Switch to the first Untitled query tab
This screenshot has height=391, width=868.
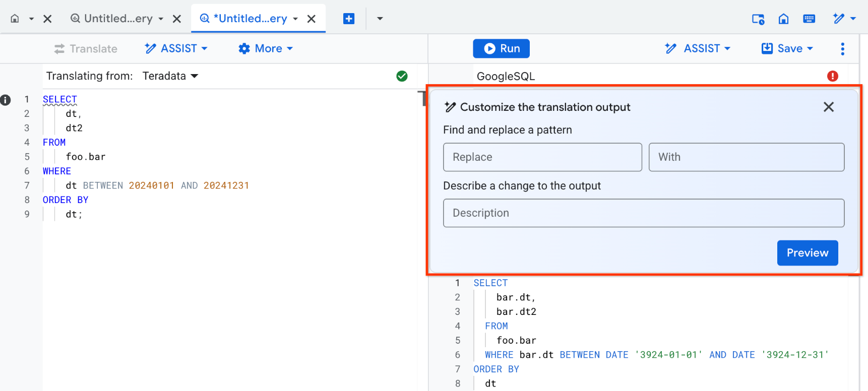point(118,19)
